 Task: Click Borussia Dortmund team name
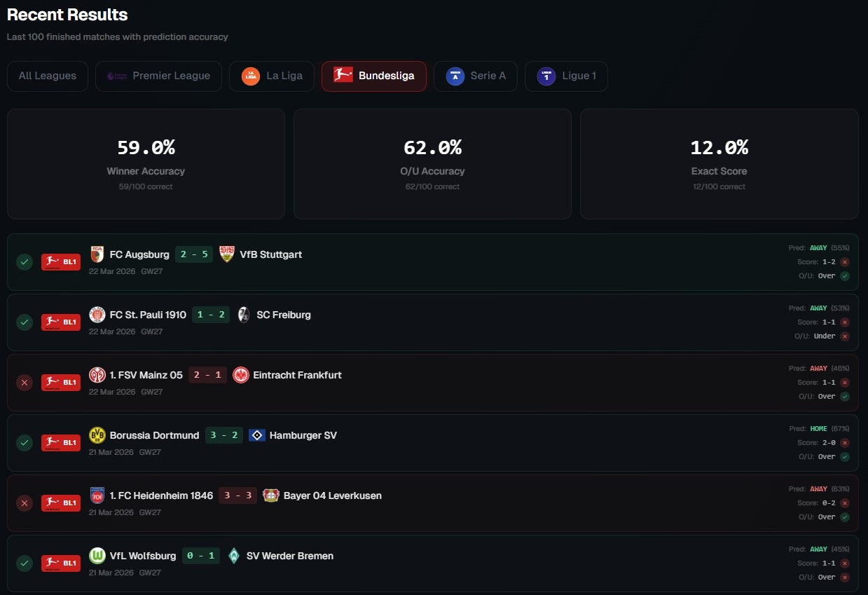click(155, 435)
